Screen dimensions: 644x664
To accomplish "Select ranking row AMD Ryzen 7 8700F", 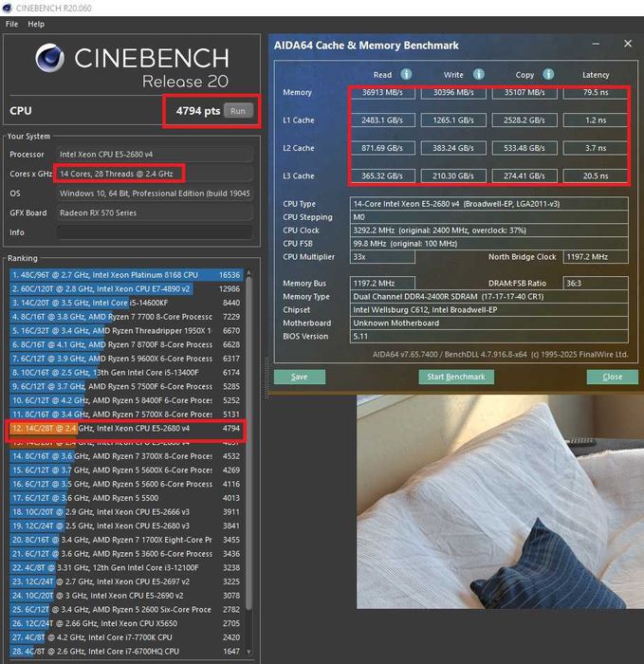I will tap(126, 344).
